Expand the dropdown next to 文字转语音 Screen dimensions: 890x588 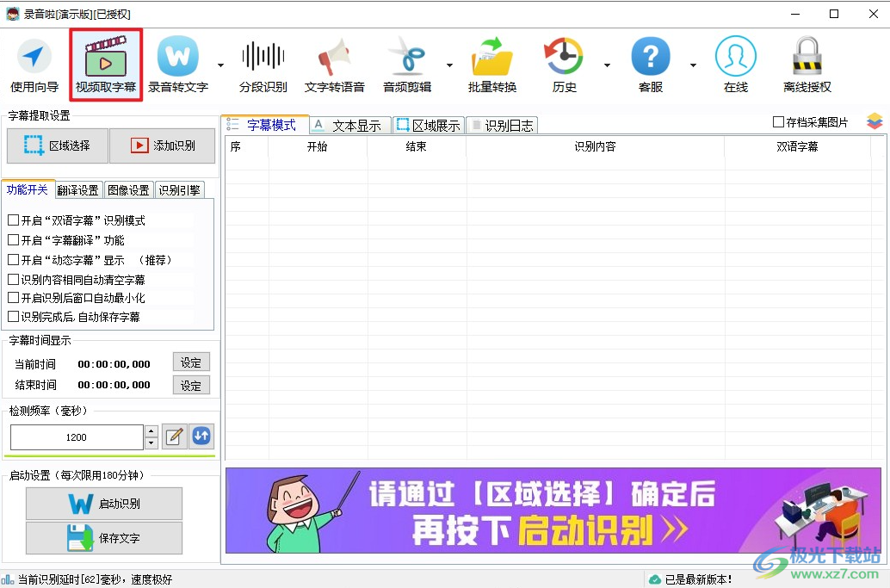click(x=448, y=65)
